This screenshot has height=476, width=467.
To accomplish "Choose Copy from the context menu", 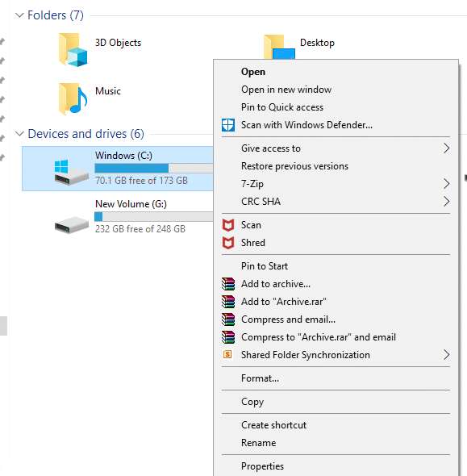I will coord(336,402).
